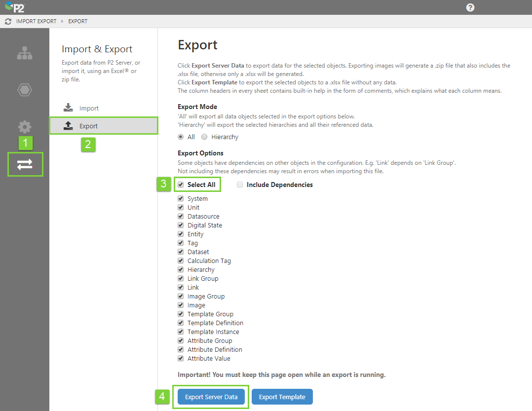Uncheck the Calculation Tag checkbox
Image resolution: width=532 pixels, height=411 pixels.
point(181,261)
